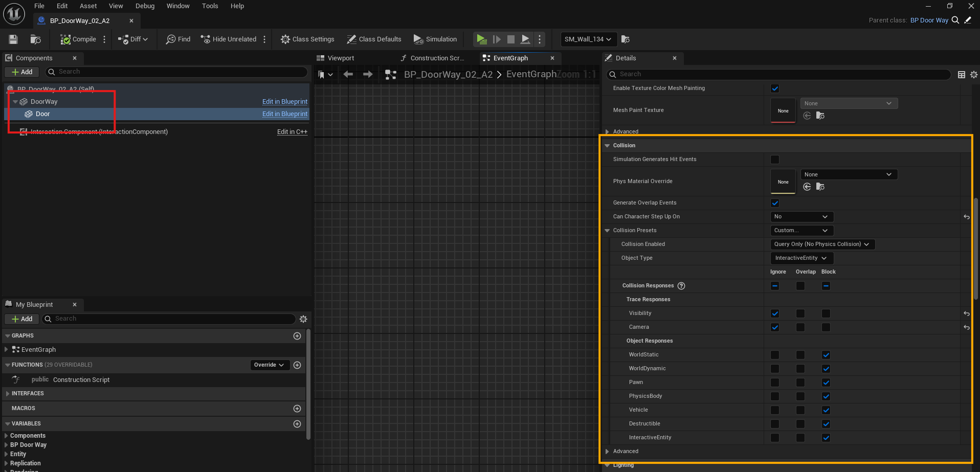Click magnifier icon next to parent class
Image resolution: width=980 pixels, height=472 pixels.
pos(955,20)
